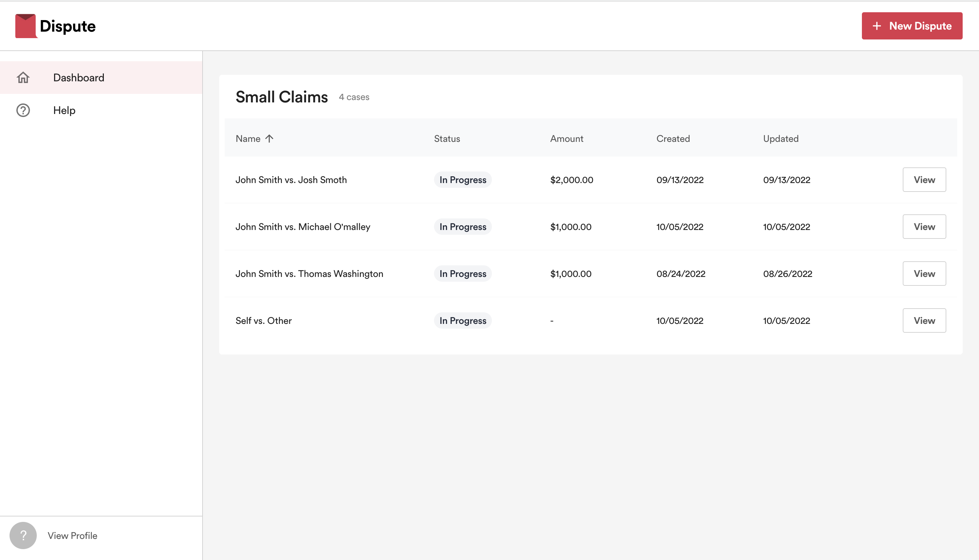
Task: Open the Dashboard menu item
Action: 79,78
